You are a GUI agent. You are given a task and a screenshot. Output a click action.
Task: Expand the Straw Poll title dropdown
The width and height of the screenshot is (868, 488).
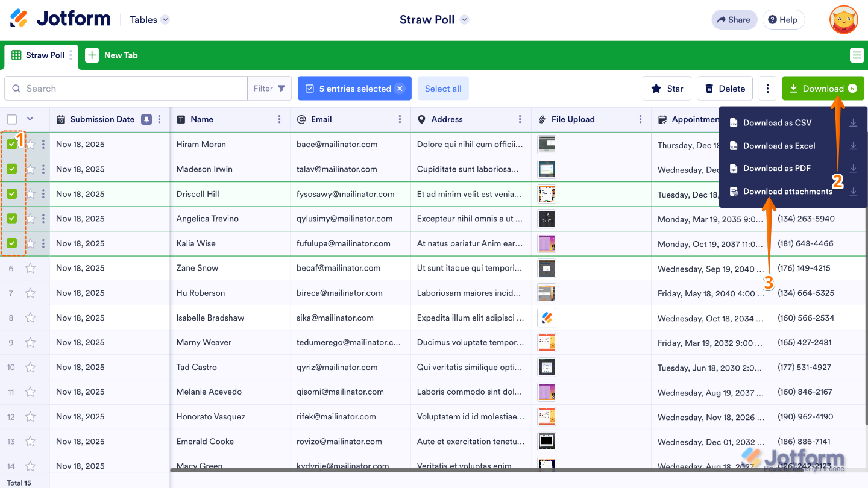[464, 19]
